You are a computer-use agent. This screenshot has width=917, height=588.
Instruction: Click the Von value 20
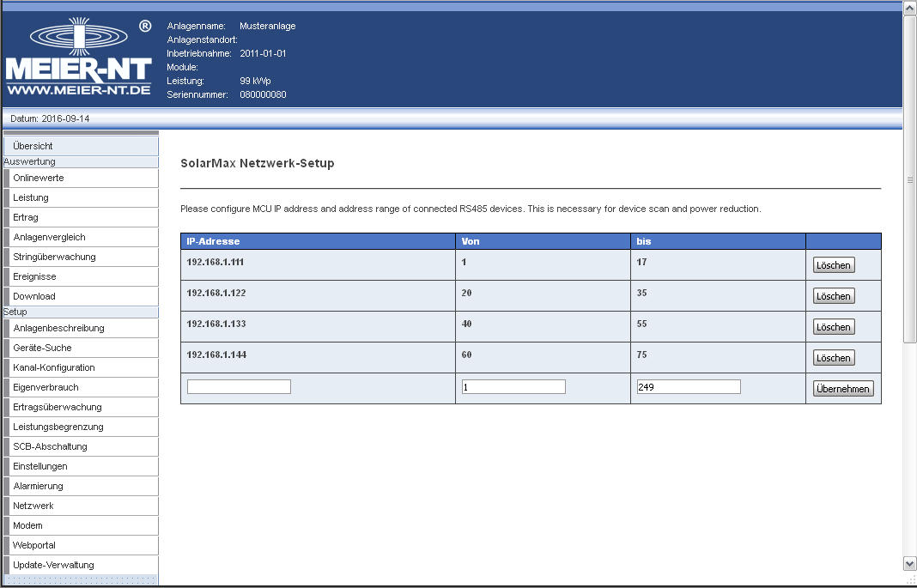[466, 293]
